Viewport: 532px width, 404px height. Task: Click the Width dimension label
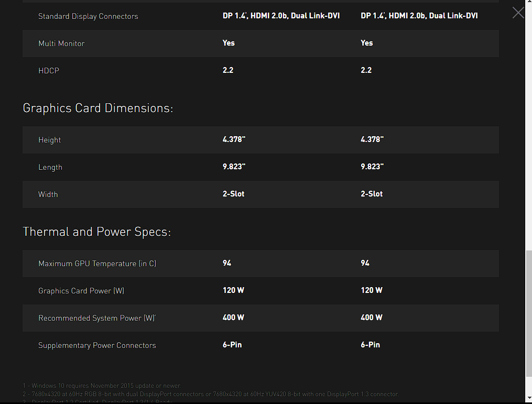click(x=48, y=194)
